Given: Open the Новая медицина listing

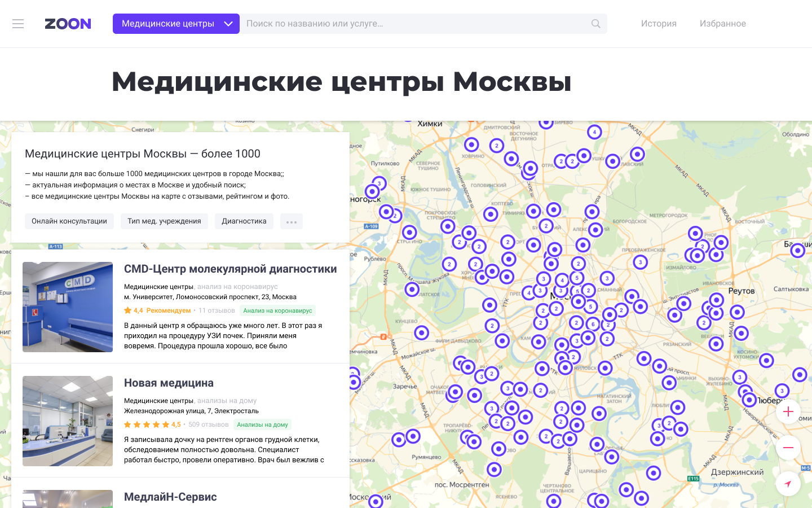Looking at the screenshot, I should (169, 383).
